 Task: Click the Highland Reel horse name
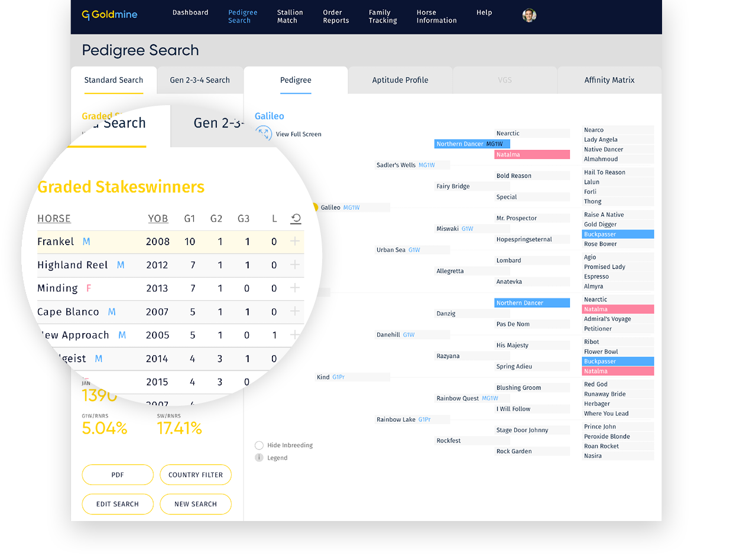73,265
